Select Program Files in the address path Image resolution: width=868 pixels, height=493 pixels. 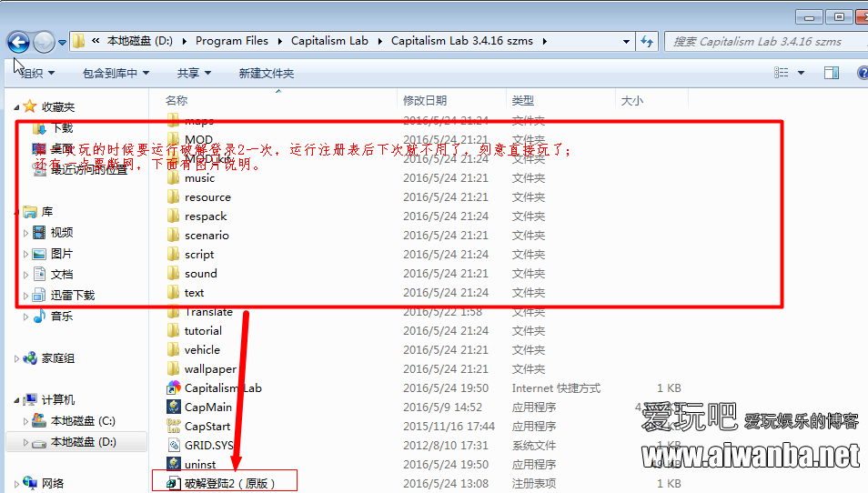[x=231, y=41]
